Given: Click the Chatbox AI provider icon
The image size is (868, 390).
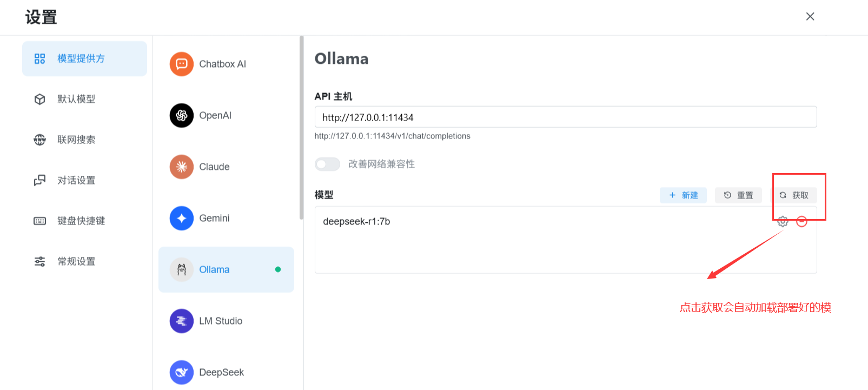Looking at the screenshot, I should pos(182,64).
